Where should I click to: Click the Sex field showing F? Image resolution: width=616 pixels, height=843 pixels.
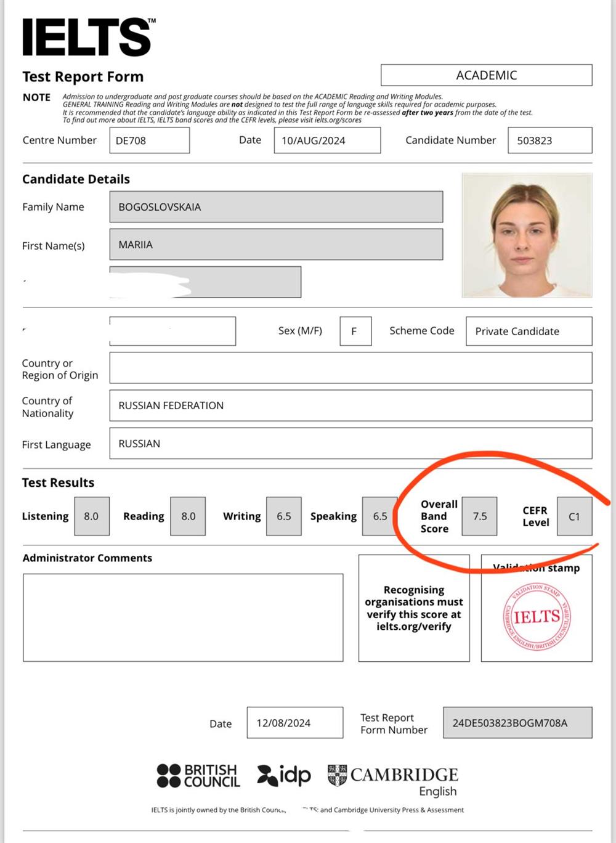(x=355, y=332)
